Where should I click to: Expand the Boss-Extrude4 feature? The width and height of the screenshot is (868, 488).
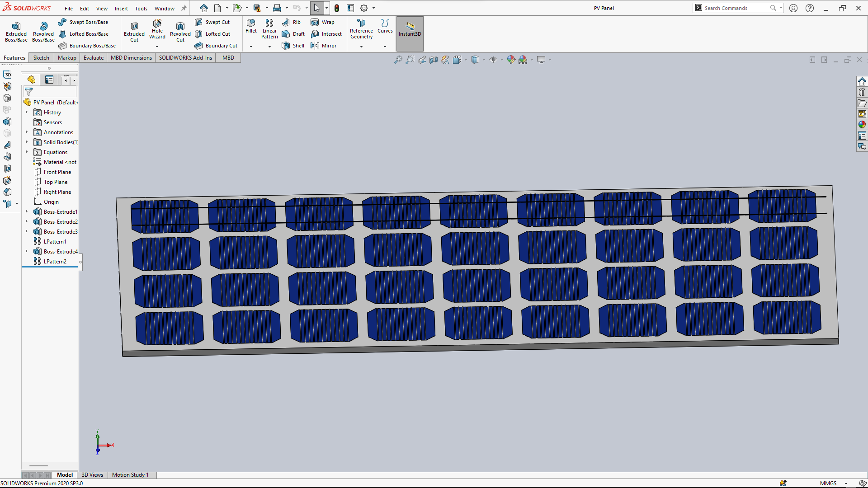click(27, 251)
